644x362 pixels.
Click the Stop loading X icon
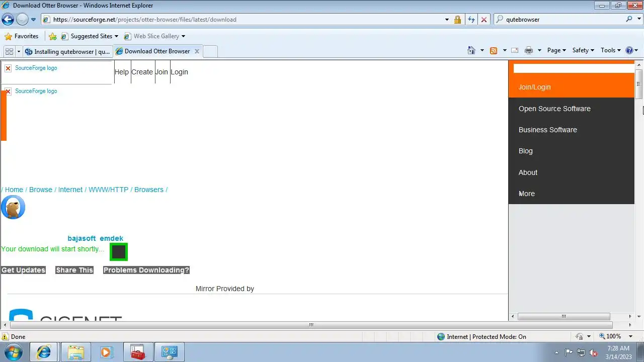click(484, 20)
